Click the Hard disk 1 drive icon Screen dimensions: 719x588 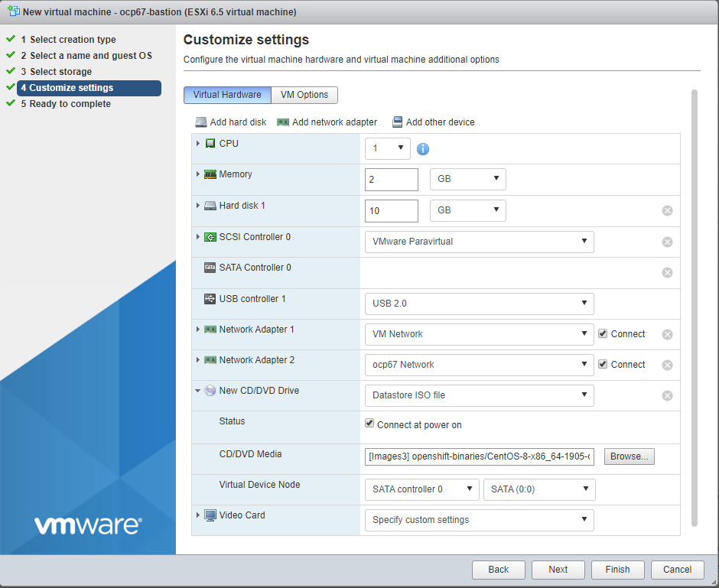[x=210, y=206]
